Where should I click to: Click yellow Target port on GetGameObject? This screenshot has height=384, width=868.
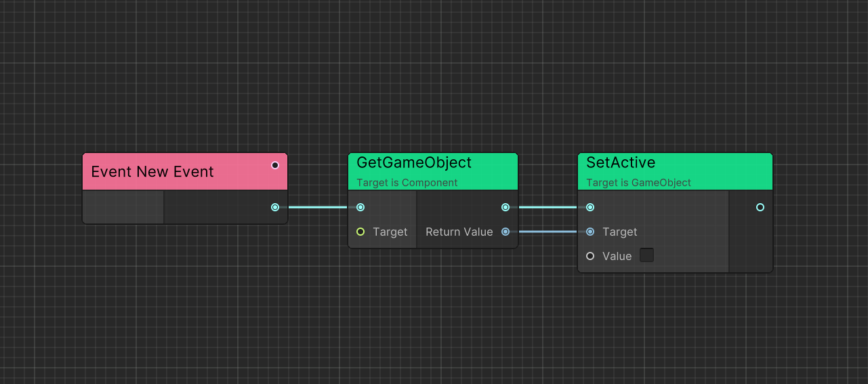click(x=360, y=232)
